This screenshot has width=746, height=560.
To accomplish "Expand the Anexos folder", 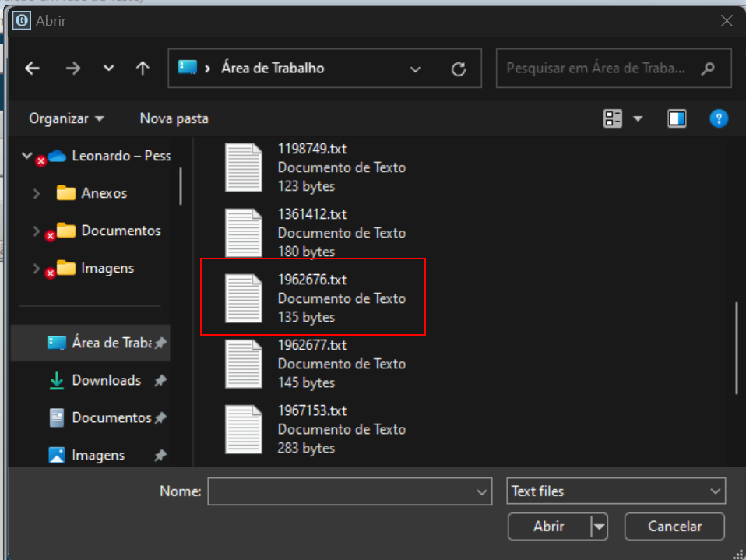I will (36, 193).
